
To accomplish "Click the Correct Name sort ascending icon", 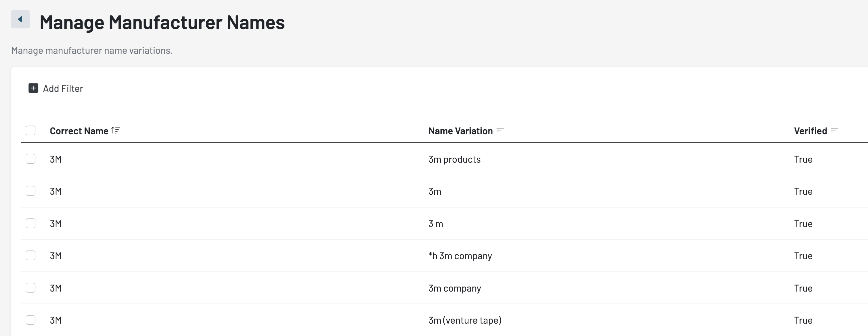I will (x=116, y=130).
